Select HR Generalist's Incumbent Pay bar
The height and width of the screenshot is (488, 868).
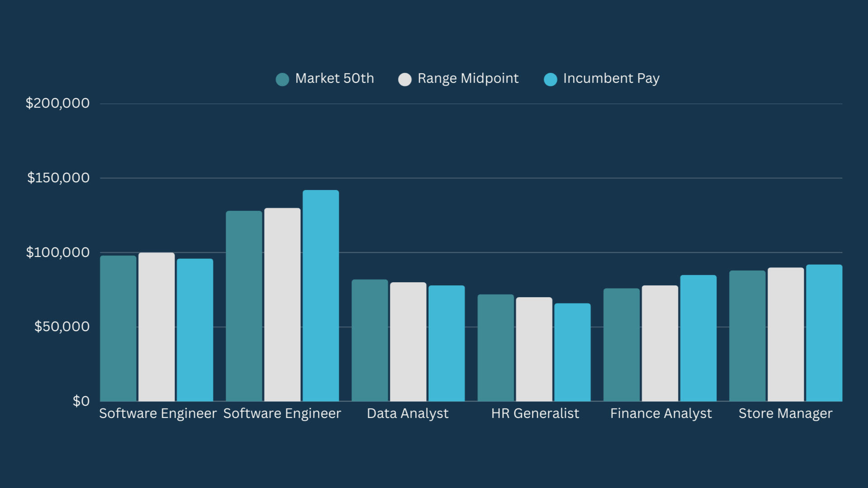(x=572, y=352)
